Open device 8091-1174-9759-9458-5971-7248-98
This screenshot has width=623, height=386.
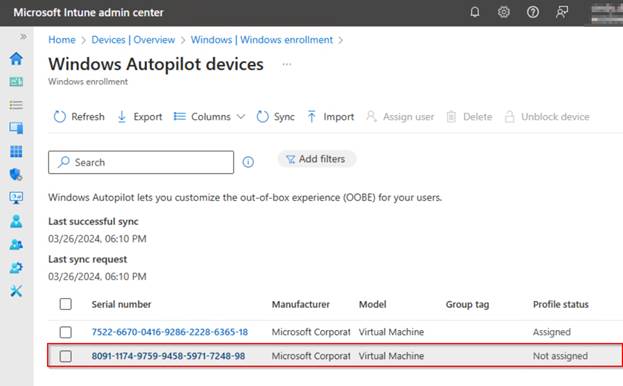(x=168, y=356)
